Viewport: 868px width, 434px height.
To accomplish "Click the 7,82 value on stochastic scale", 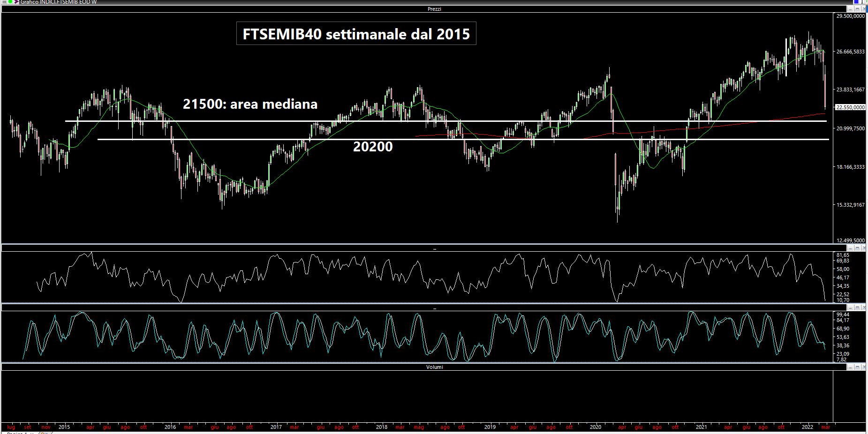I will tap(841, 359).
